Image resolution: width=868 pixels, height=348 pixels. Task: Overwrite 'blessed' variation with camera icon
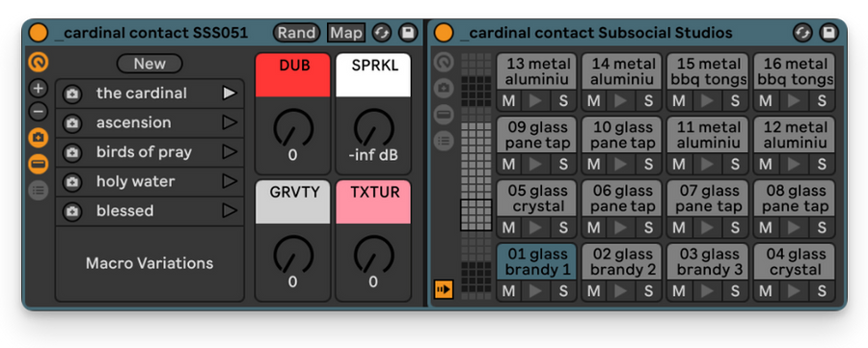(x=72, y=211)
